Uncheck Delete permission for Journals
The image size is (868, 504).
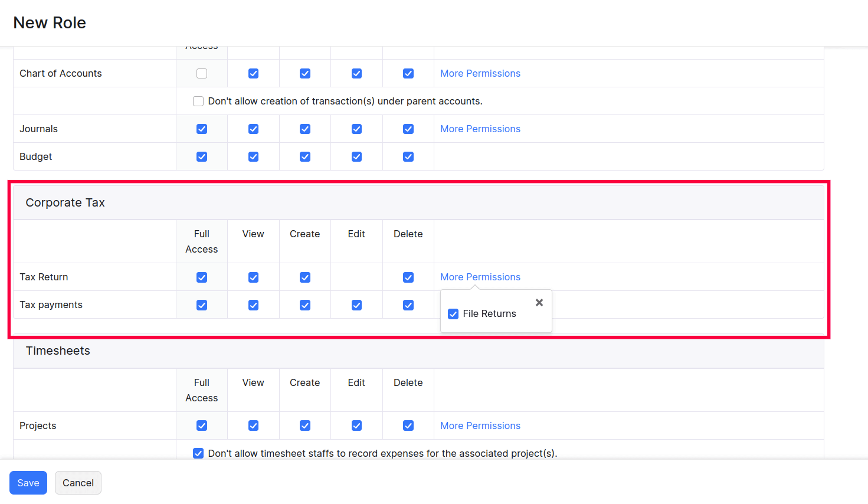click(x=408, y=129)
